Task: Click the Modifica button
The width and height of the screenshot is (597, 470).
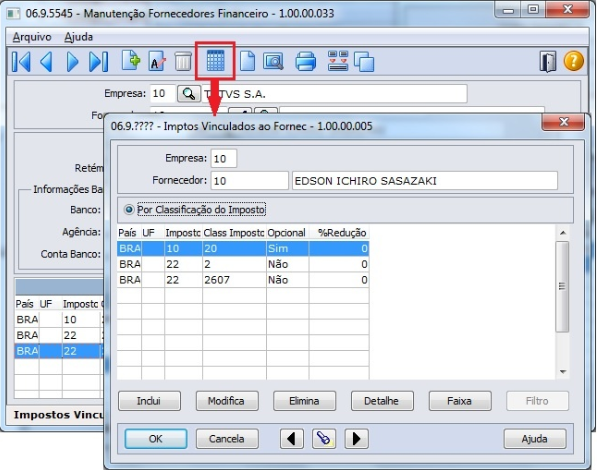Action: tap(227, 401)
